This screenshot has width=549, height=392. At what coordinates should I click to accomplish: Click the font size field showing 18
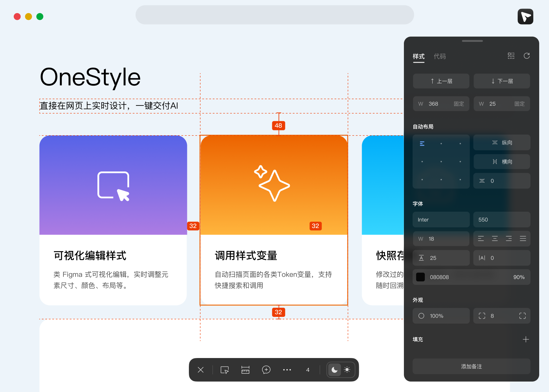pyautogui.click(x=441, y=239)
